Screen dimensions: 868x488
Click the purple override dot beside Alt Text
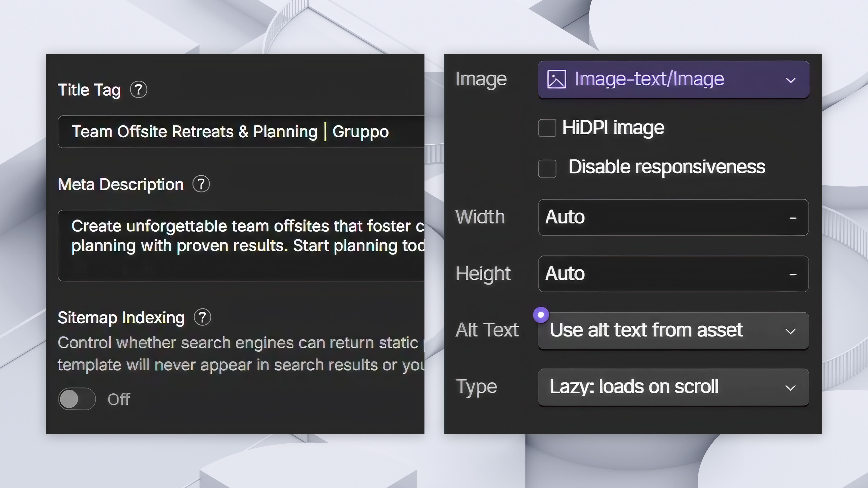click(541, 315)
